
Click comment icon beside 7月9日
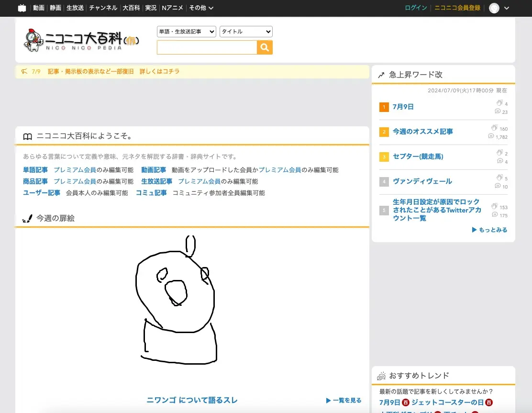point(498,112)
